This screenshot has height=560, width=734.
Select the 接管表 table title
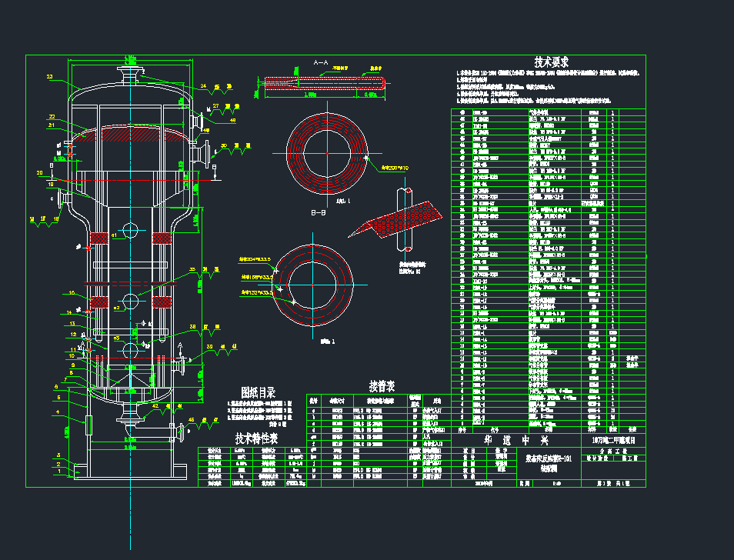[382, 385]
